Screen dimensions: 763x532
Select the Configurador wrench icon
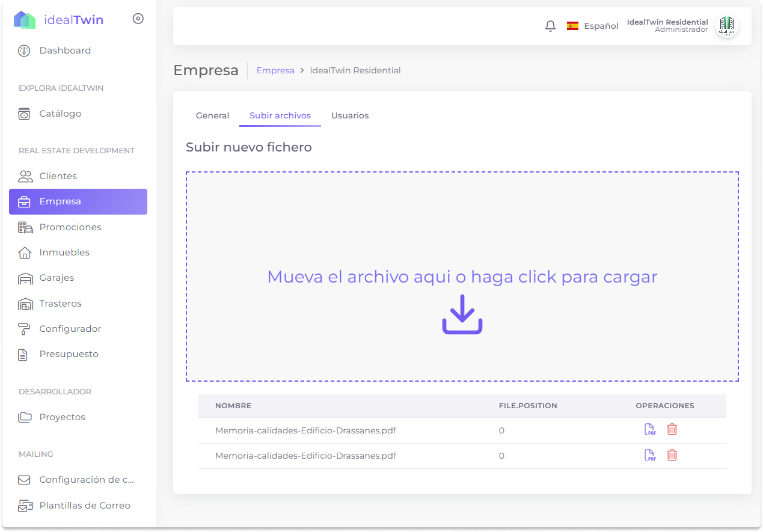[25, 328]
